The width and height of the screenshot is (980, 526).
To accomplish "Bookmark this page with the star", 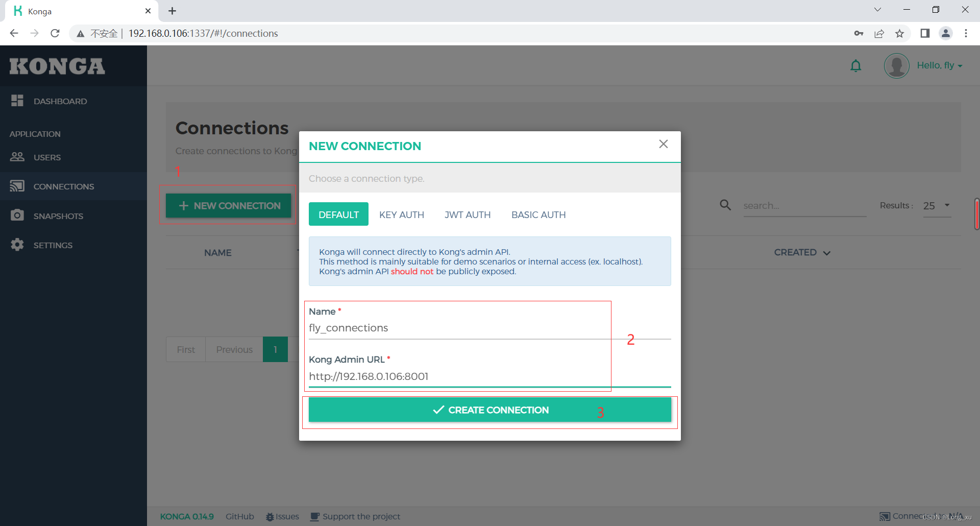I will tap(899, 33).
